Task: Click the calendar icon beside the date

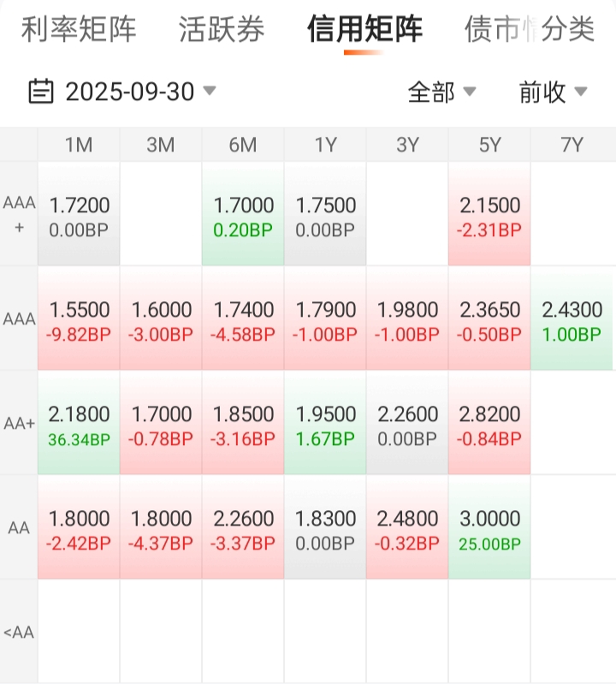Action: pos(41,92)
